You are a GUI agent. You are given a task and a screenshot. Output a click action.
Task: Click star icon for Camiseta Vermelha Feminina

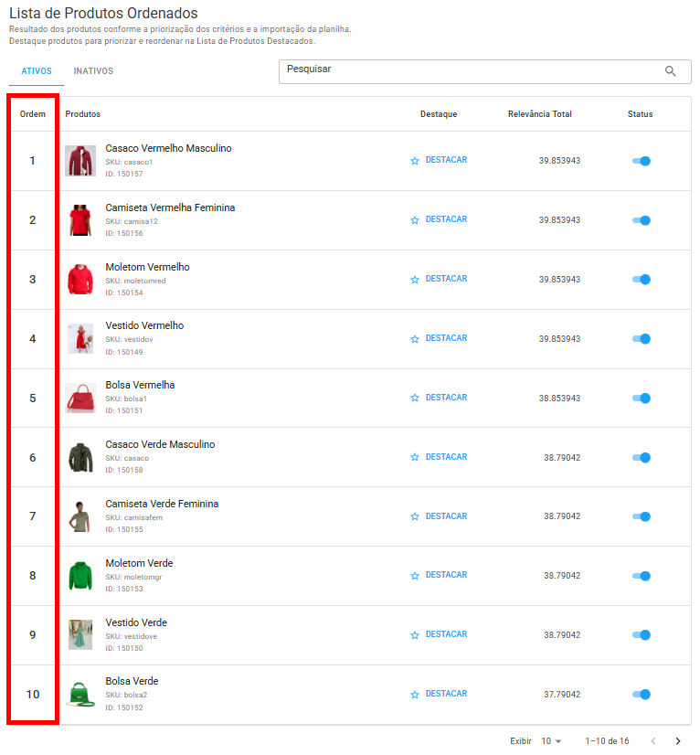point(415,220)
